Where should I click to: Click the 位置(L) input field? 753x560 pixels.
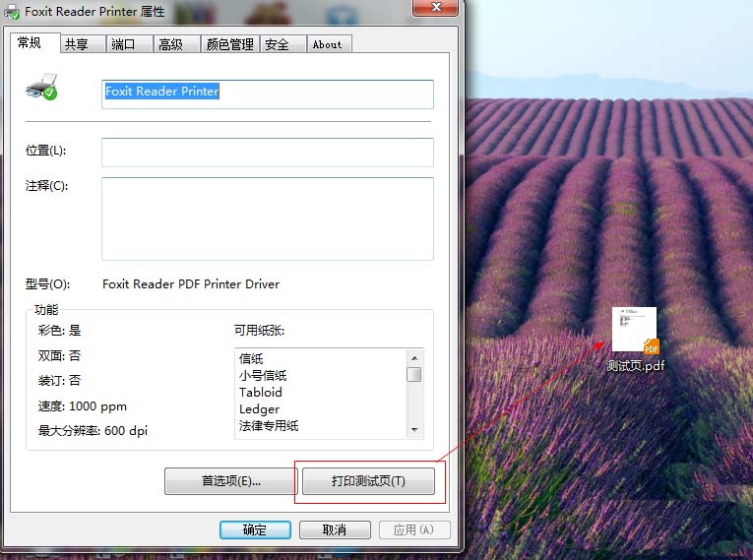268,153
